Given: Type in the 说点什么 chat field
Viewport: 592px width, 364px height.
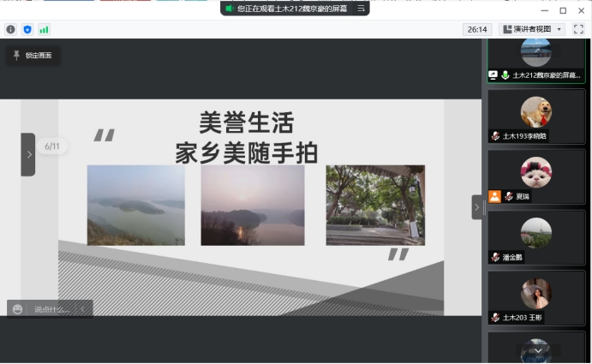Looking at the screenshot, I should tap(53, 309).
